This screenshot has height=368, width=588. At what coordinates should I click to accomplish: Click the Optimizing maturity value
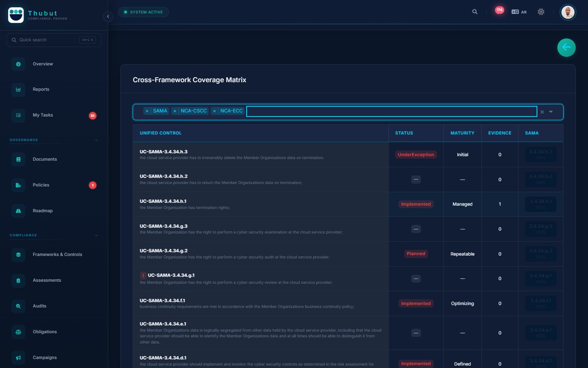click(462, 304)
